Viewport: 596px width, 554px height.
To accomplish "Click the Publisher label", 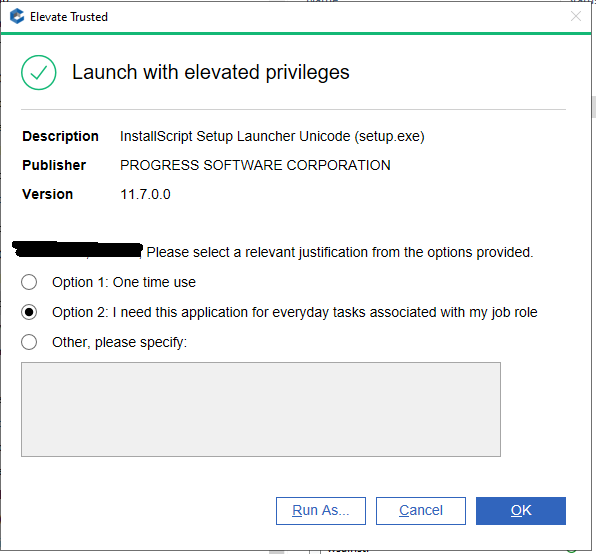I will coord(54,165).
